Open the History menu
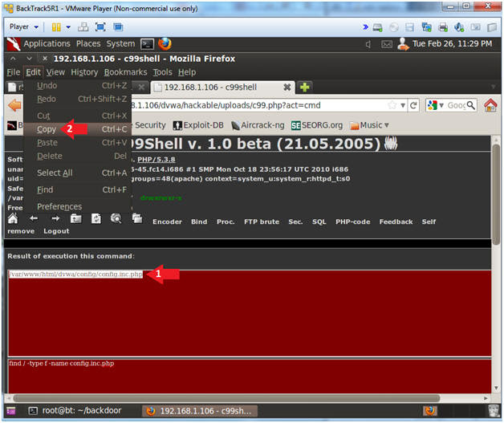This screenshot has width=504, height=423. 84,72
